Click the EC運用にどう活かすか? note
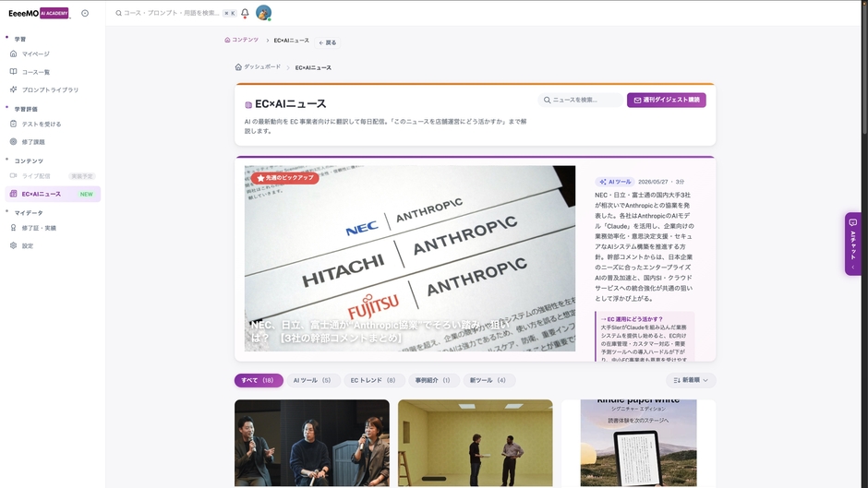Screen dimensions: 868x488 pos(645,338)
